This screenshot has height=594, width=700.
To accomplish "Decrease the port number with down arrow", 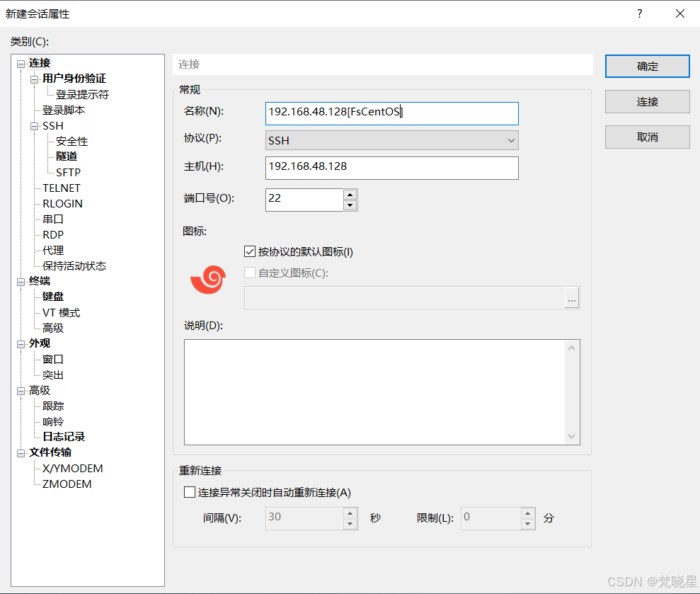I will 350,205.
